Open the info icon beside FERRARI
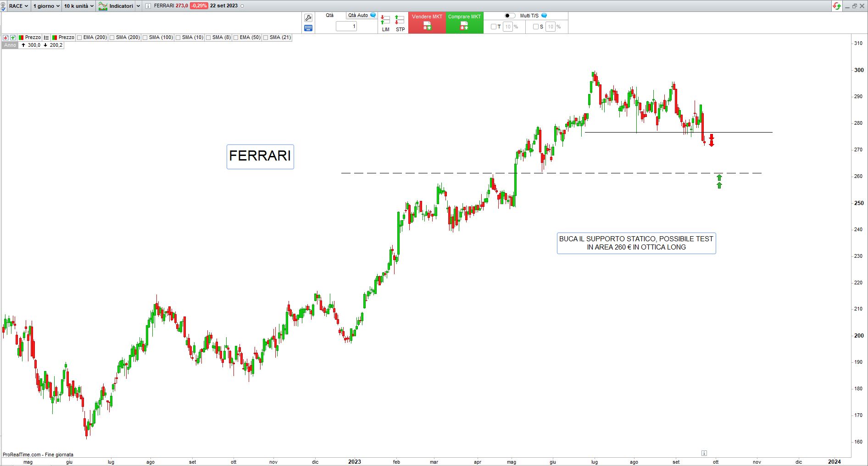The image size is (868, 466). click(x=148, y=6)
